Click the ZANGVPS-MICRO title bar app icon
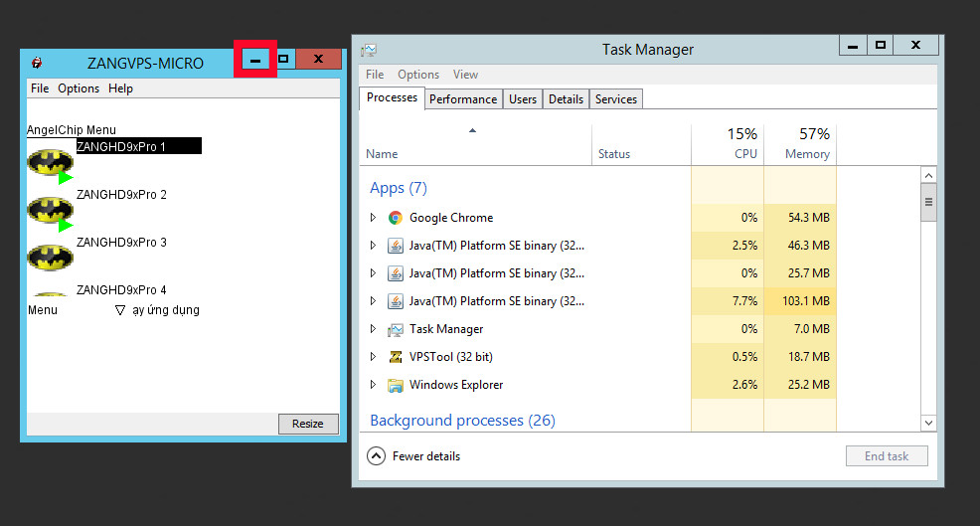The width and height of the screenshot is (980, 526). click(37, 63)
